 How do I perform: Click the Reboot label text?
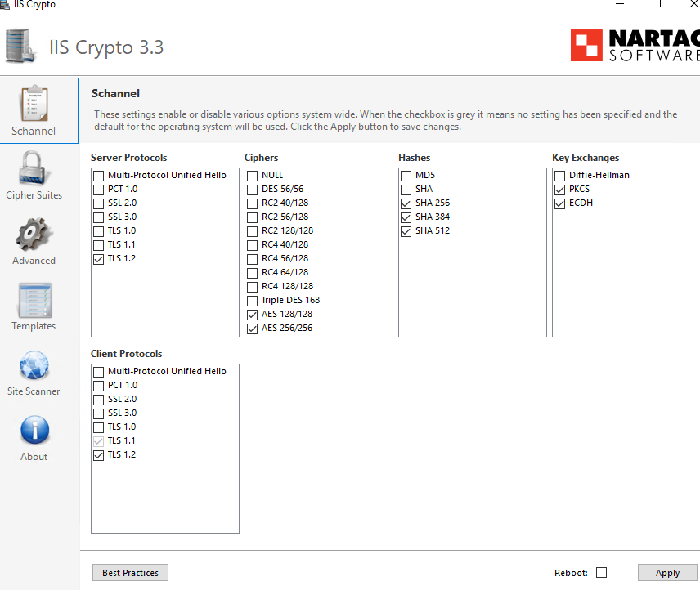pos(571,573)
